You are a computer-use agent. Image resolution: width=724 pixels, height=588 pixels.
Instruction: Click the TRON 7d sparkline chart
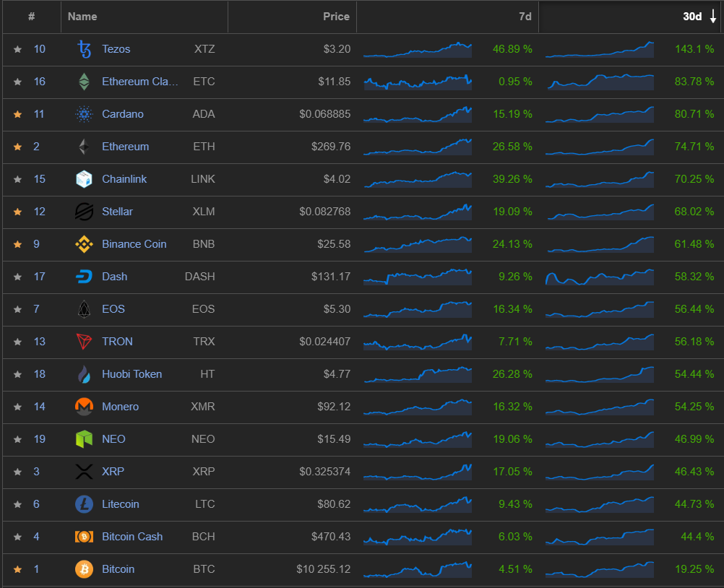point(418,342)
